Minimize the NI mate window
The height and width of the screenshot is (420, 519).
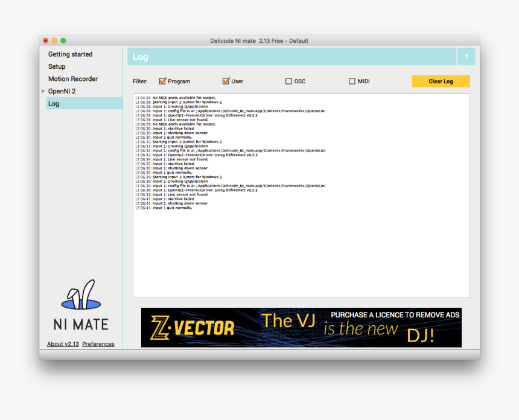point(54,40)
